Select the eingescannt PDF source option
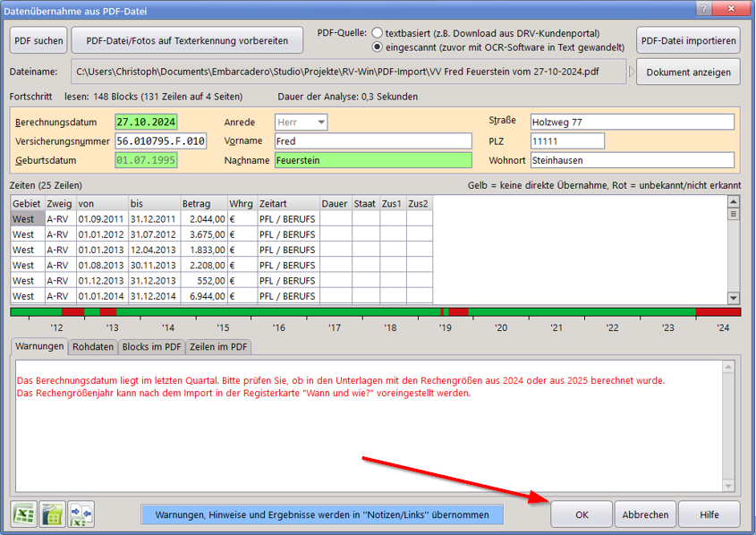 (x=378, y=47)
